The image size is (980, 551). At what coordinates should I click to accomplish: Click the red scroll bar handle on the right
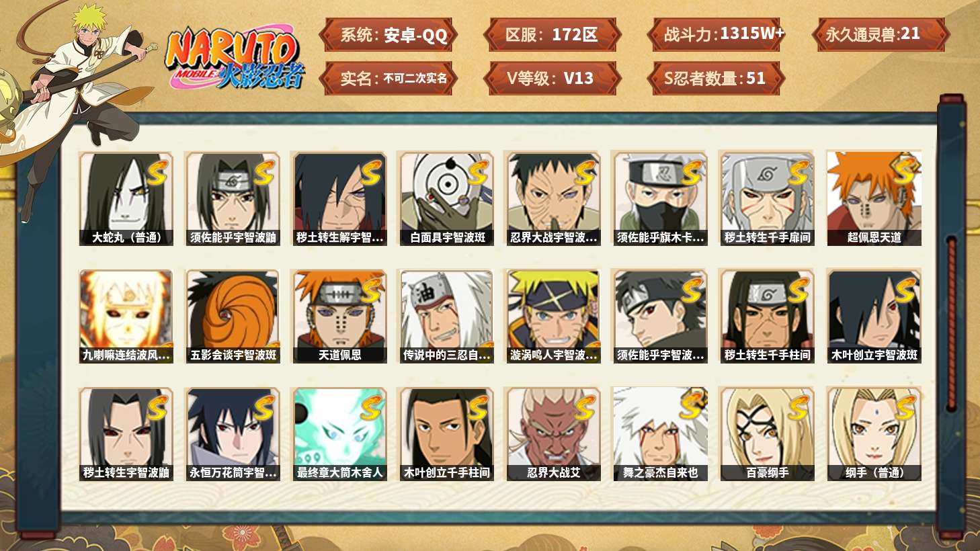point(951,323)
